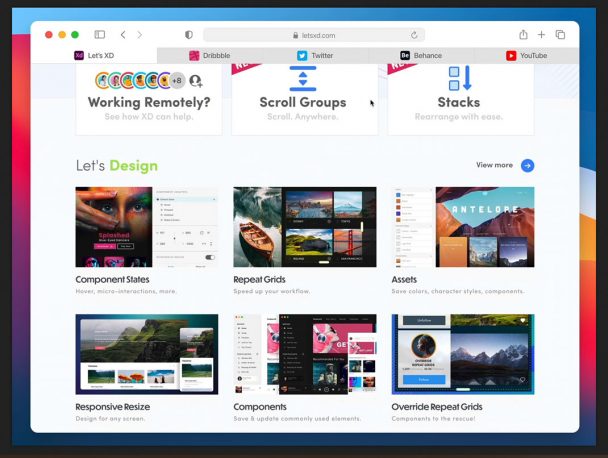
Task: Click the Override Repeat Grids thumbnail
Action: tap(462, 354)
